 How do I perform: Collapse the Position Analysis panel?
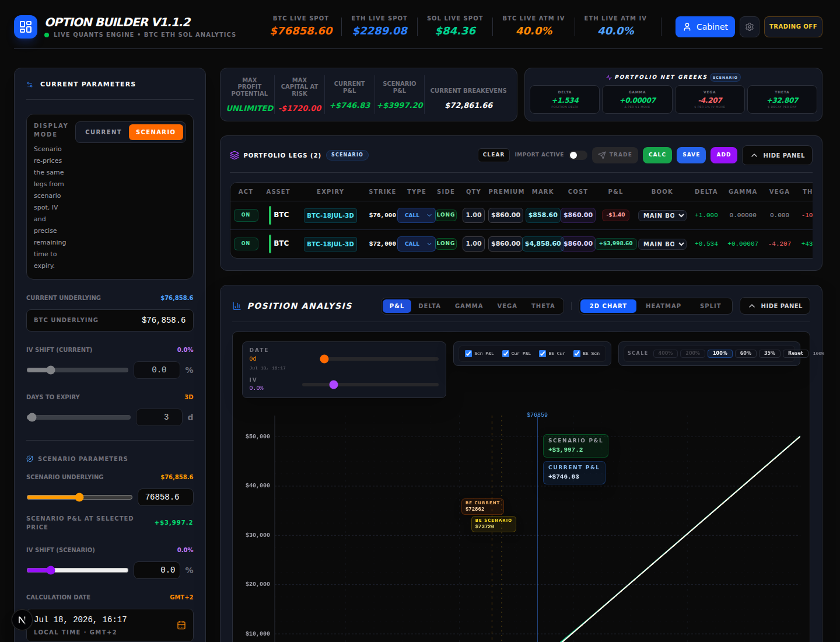pos(775,306)
